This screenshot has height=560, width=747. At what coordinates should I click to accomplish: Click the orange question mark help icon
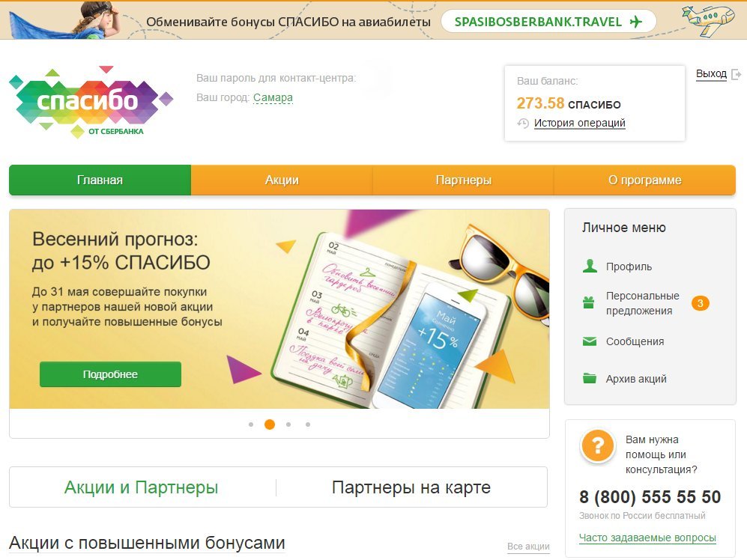(597, 446)
